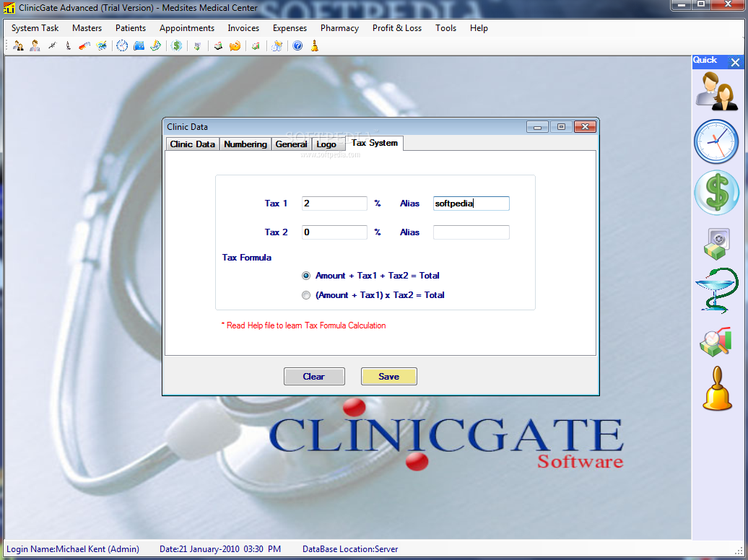Close the Quick panel with X
748x560 pixels.
click(735, 62)
